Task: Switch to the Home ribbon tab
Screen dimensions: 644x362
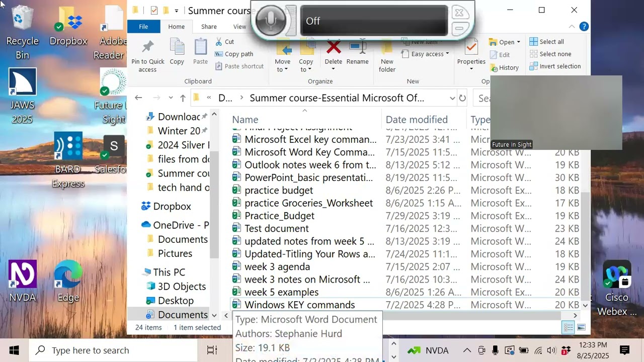Action: coord(176,27)
